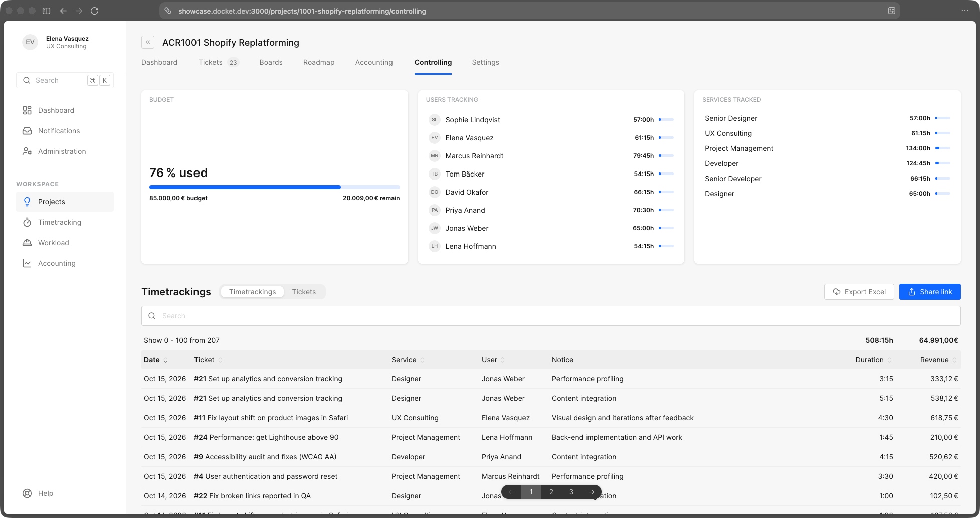Click the EV user avatar
Image resolution: width=980 pixels, height=518 pixels.
30,42
